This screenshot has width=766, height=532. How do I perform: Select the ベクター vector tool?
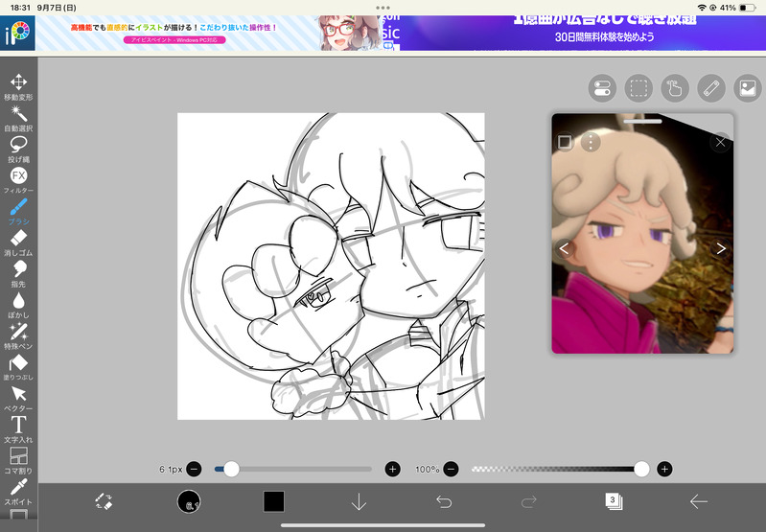click(x=18, y=399)
